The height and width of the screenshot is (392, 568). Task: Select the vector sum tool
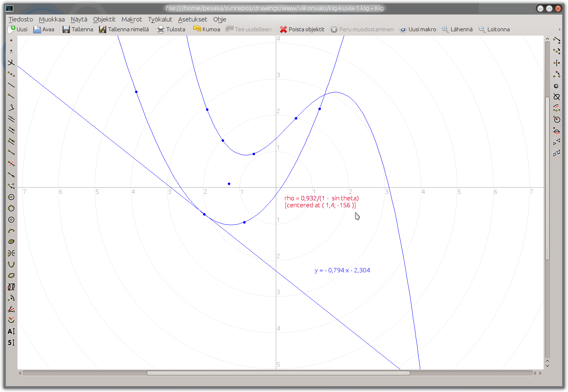click(11, 186)
